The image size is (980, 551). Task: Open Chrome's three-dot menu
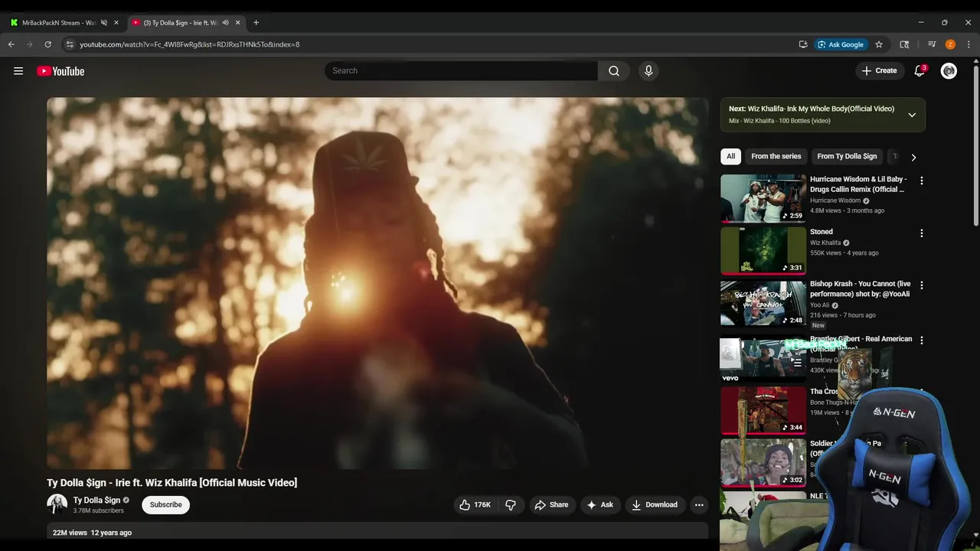(969, 44)
